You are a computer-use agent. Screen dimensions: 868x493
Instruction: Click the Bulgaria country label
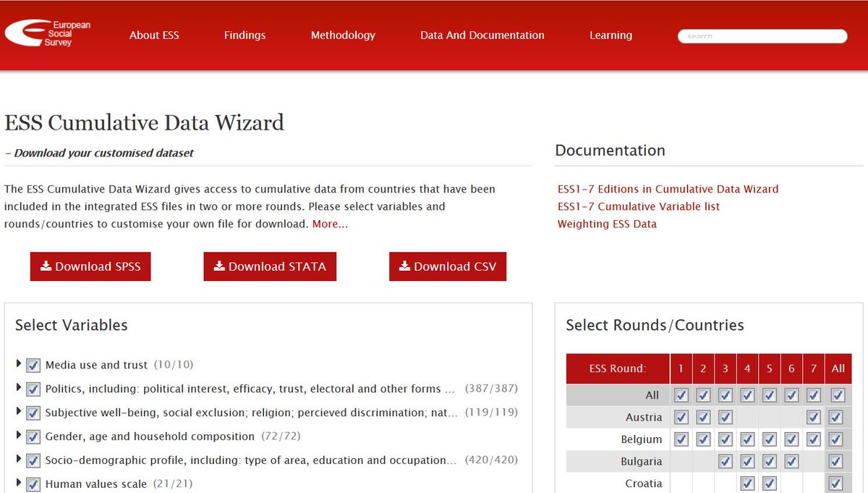[641, 461]
